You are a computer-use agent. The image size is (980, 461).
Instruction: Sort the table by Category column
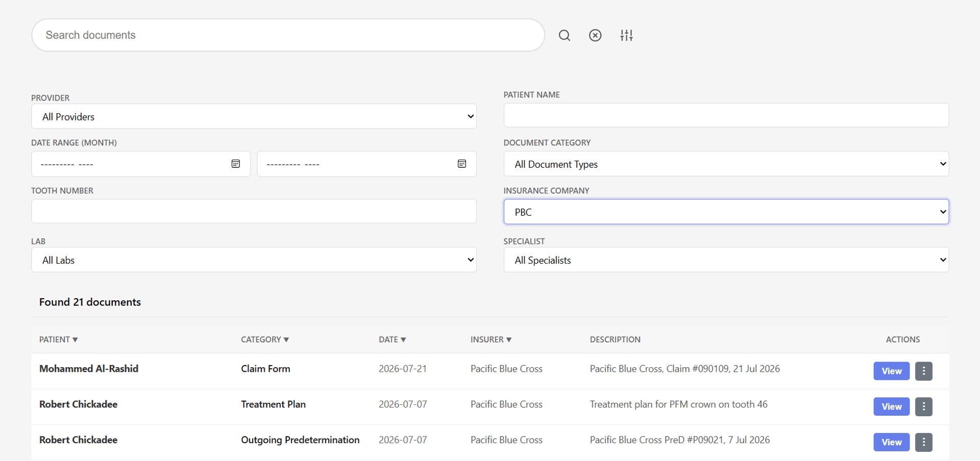265,340
